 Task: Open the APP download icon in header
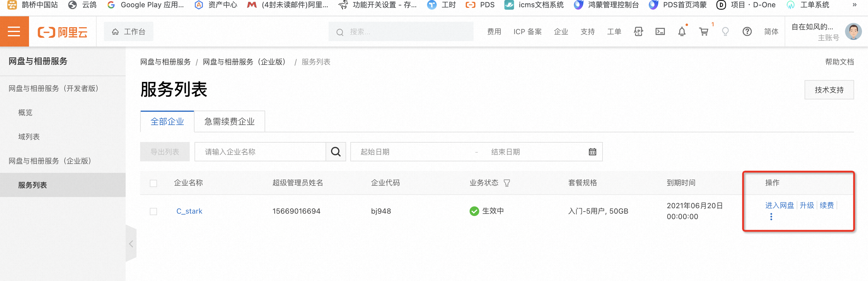click(x=638, y=32)
